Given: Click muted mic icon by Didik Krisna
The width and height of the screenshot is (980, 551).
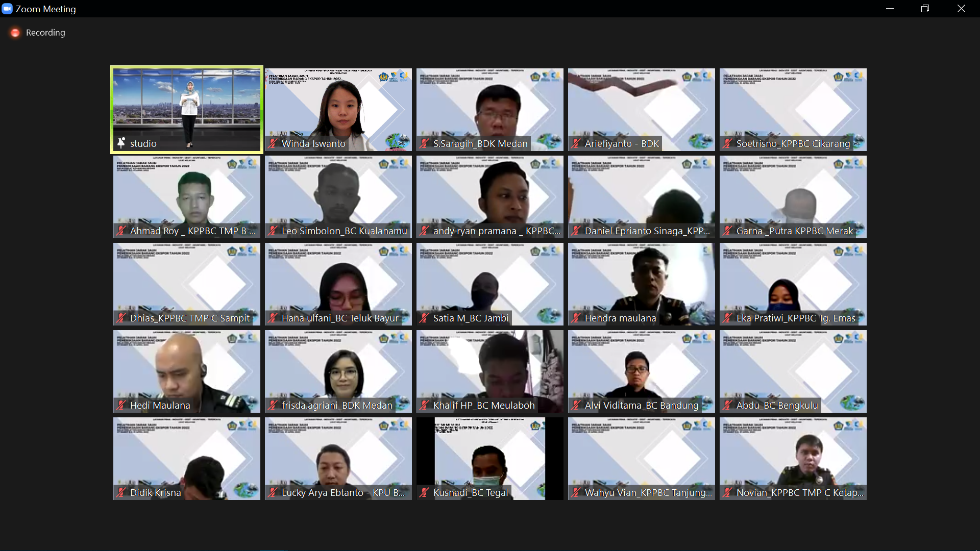Looking at the screenshot, I should 121,493.
